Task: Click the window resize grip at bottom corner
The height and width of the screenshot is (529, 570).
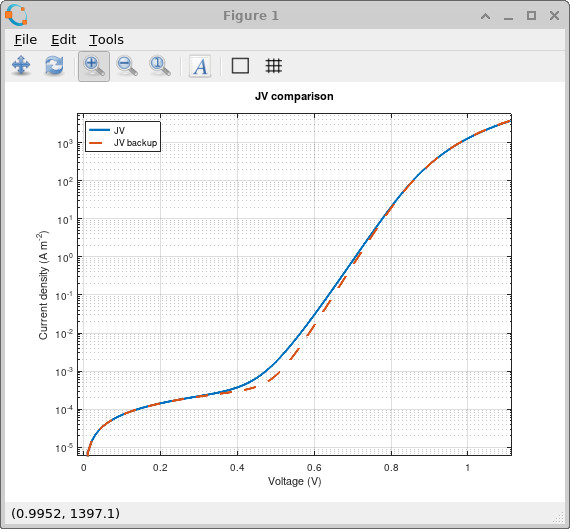Action: point(559,517)
